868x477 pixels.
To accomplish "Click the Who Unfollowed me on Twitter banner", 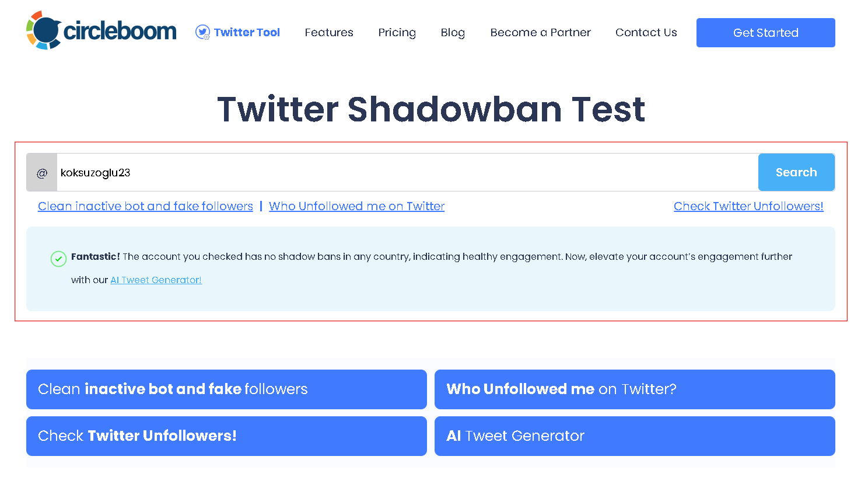I will coord(635,389).
